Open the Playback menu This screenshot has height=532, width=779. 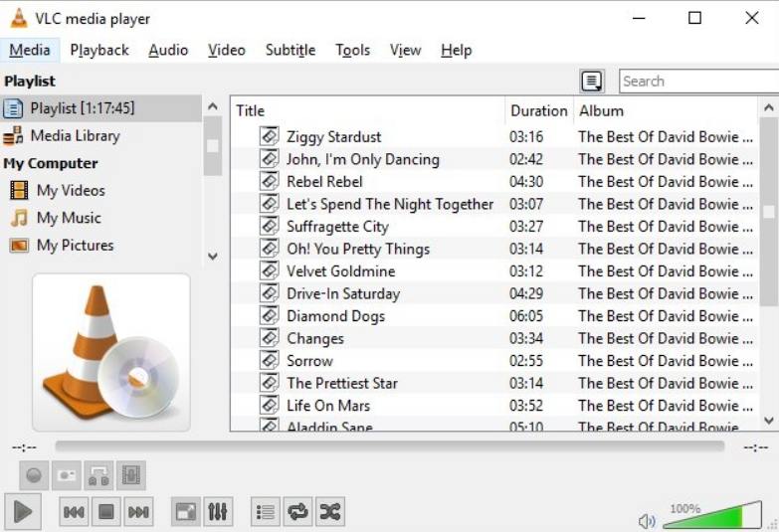(x=99, y=50)
